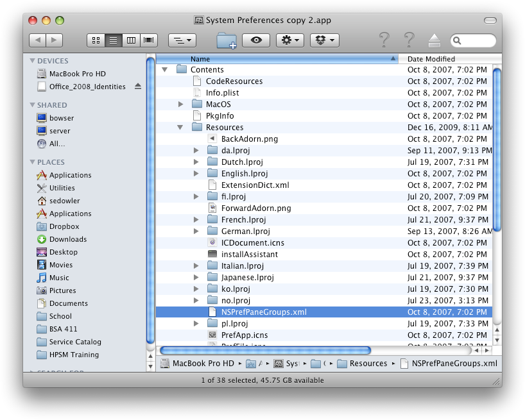525x420 pixels.
Task: Open the Action gear menu
Action: pos(290,40)
